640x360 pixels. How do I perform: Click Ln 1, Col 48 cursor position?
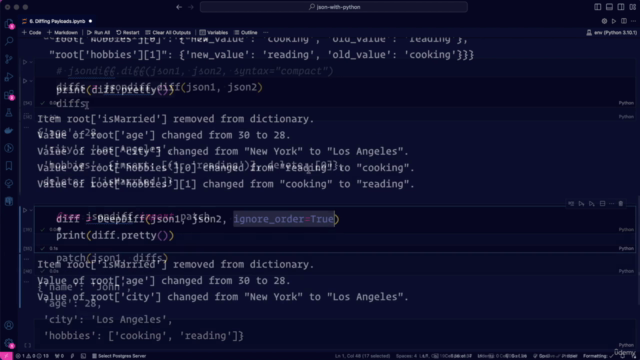tap(362, 356)
